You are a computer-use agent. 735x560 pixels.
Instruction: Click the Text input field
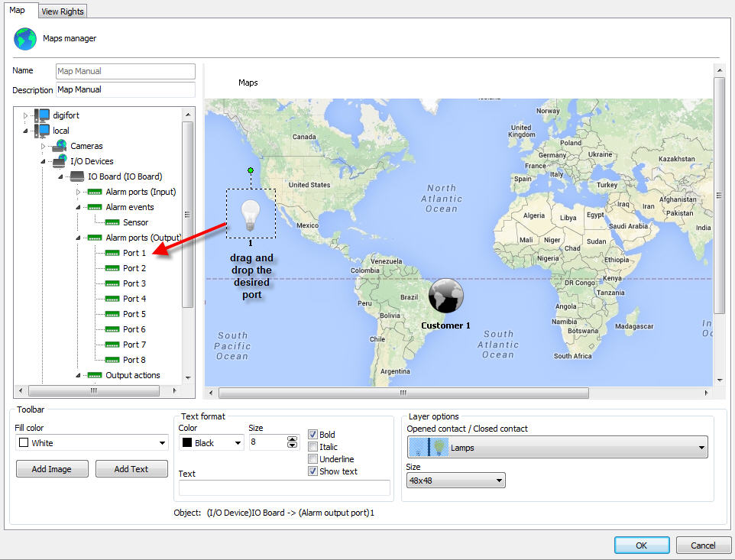pos(284,488)
